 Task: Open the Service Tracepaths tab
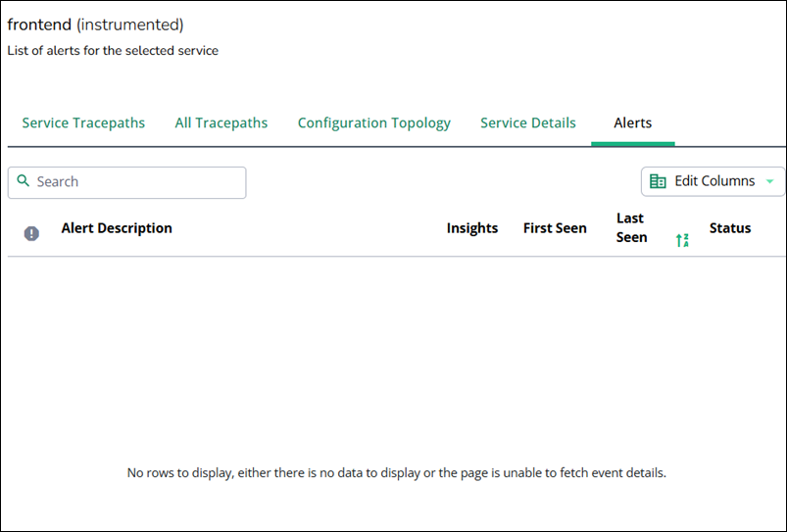tap(83, 123)
